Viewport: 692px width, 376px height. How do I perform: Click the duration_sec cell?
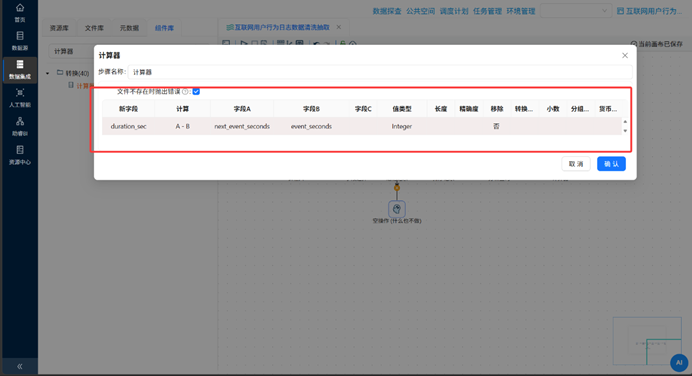click(128, 126)
